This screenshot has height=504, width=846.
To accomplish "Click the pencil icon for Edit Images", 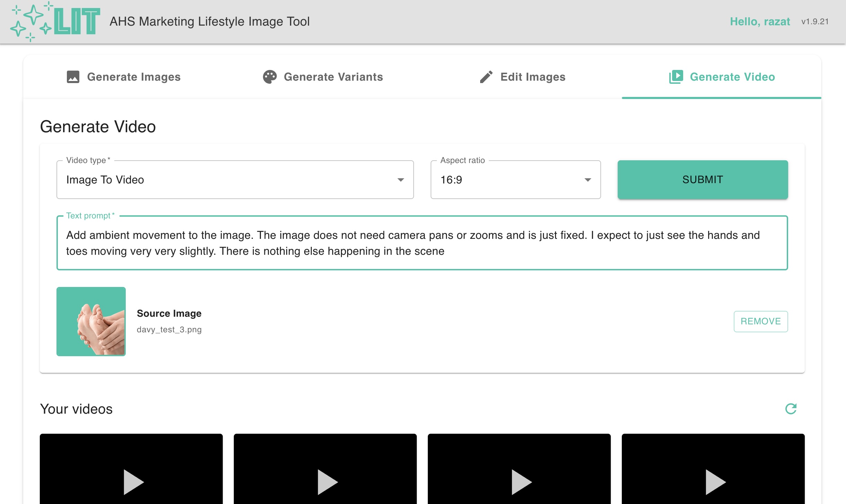I will (x=486, y=77).
